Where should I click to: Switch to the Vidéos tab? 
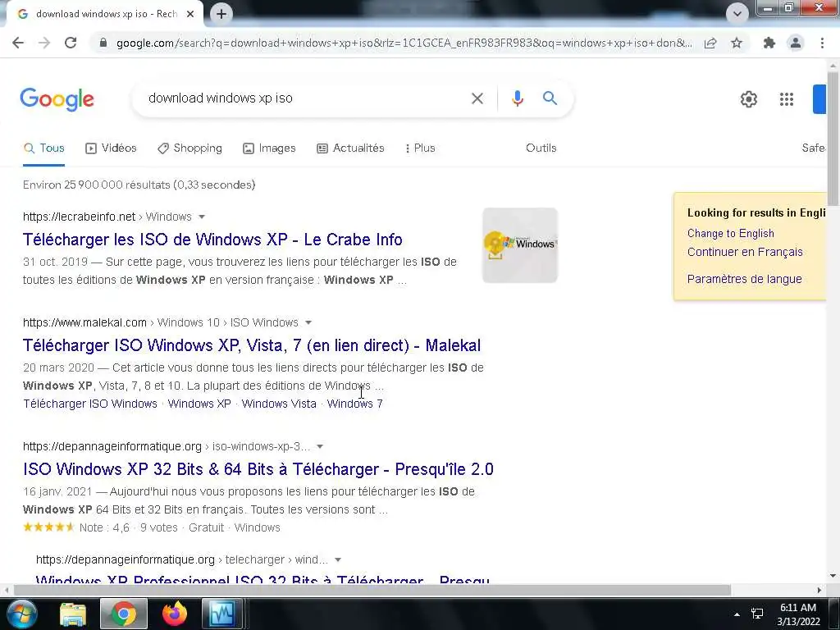[111, 148]
